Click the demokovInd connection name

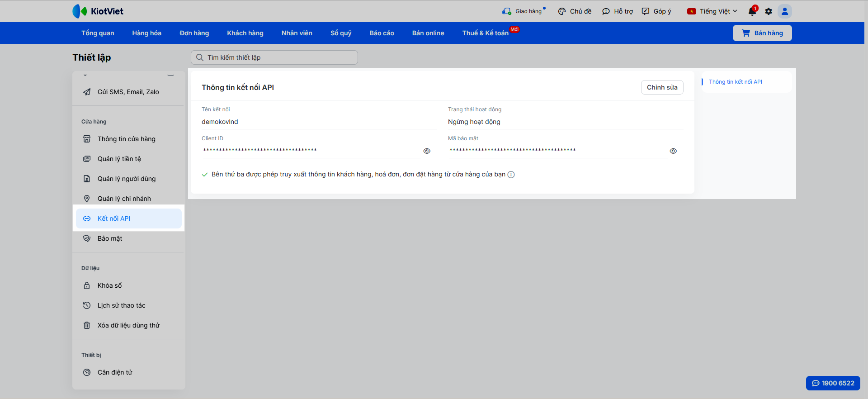point(220,122)
